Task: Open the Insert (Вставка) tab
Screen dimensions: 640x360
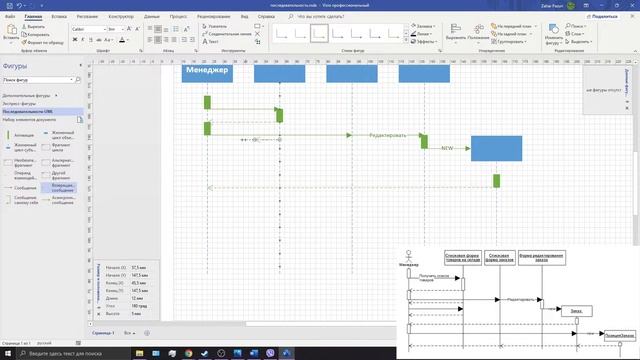Action: (x=59, y=16)
